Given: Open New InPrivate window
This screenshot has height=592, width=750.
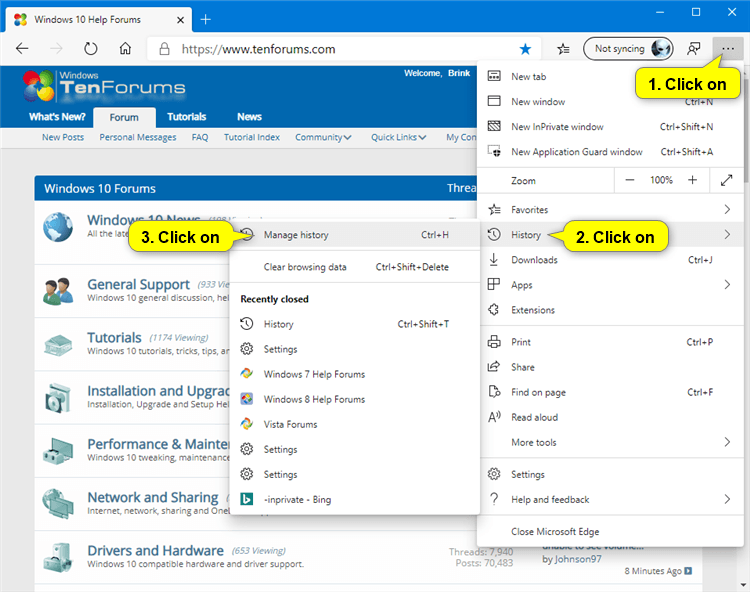Looking at the screenshot, I should [610, 127].
